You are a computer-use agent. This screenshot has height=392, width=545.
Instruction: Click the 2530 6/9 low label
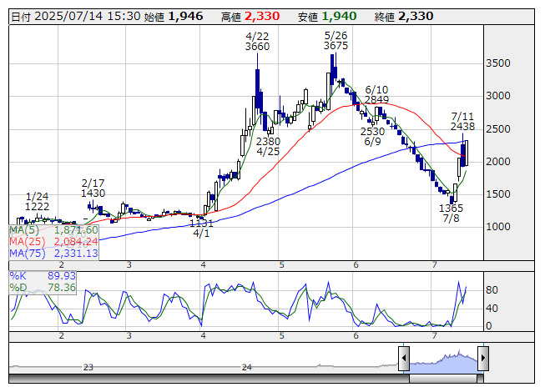coord(372,137)
